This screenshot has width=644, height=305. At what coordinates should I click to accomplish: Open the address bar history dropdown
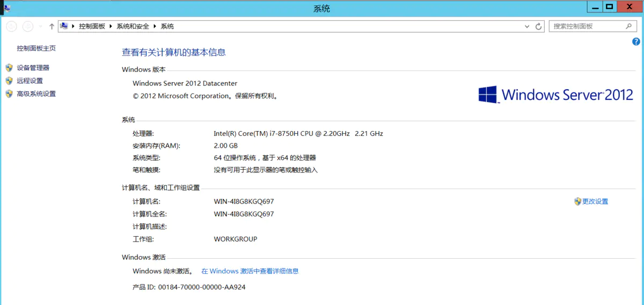pos(527,26)
